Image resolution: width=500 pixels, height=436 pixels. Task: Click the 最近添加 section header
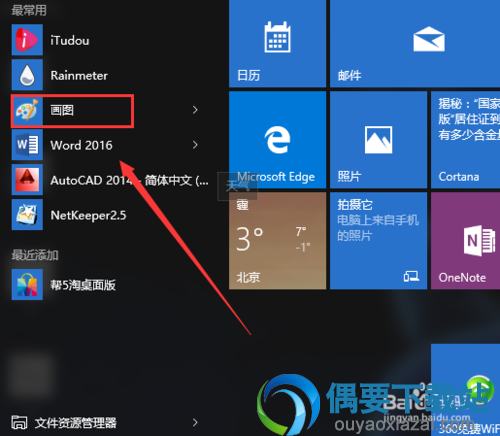tap(35, 255)
